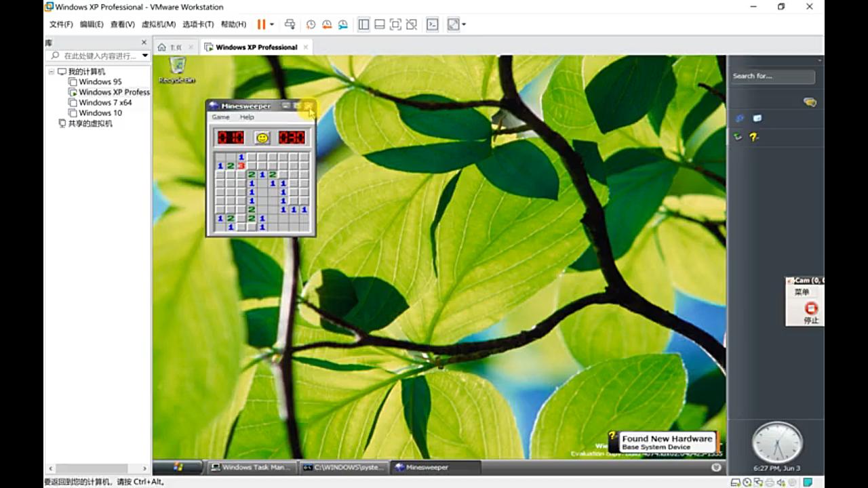Screen dimensions: 868x488
Task: Close the Windows XP Professional tab
Action: click(306, 47)
